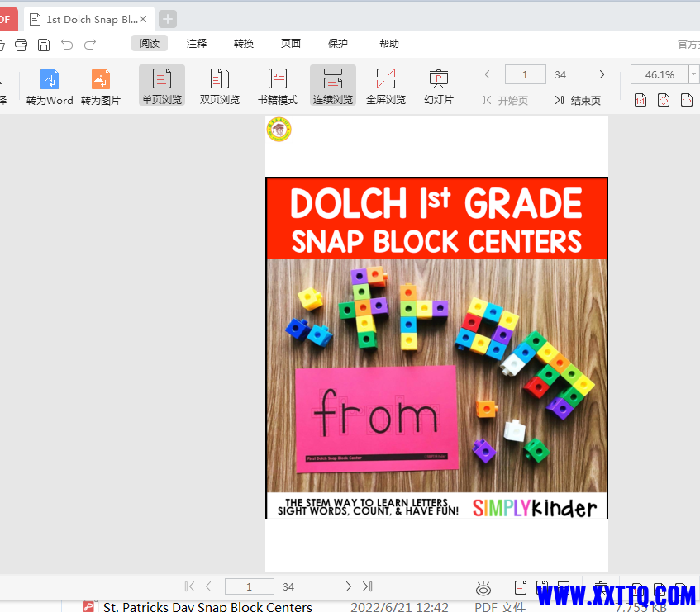Jump to 开始页 first page

point(505,101)
